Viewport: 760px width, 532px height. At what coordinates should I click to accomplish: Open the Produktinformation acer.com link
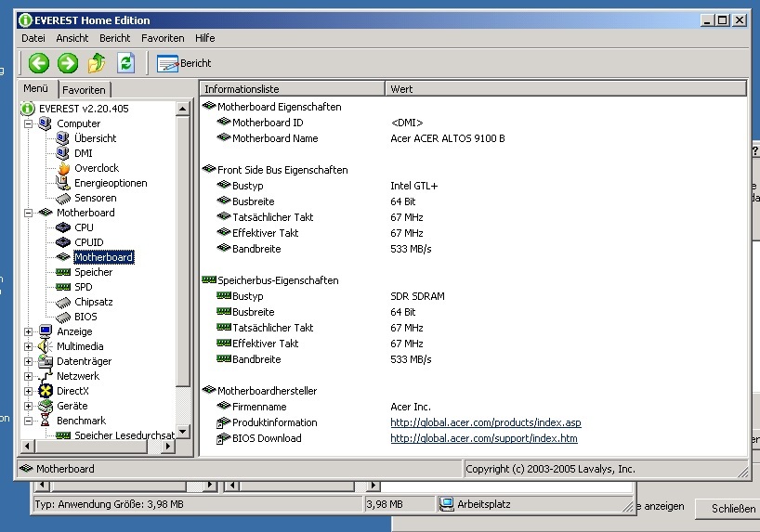(x=486, y=422)
